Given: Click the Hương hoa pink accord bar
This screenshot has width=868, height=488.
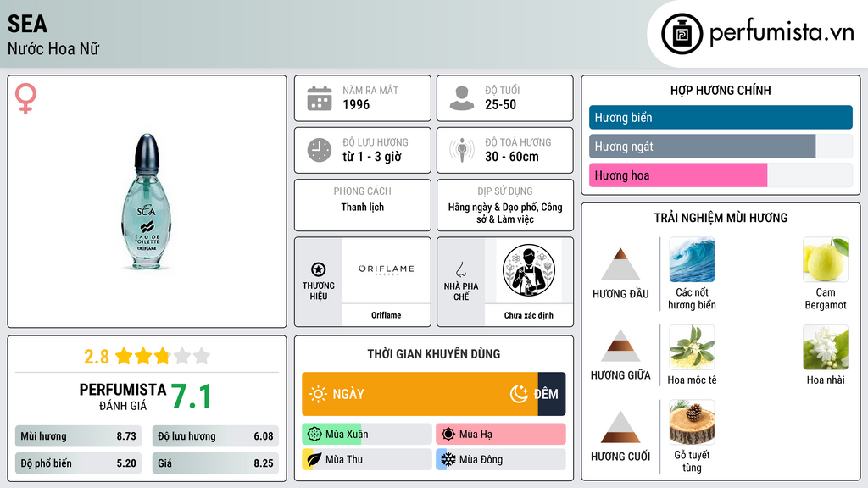Looking at the screenshot, I should 721,175.
